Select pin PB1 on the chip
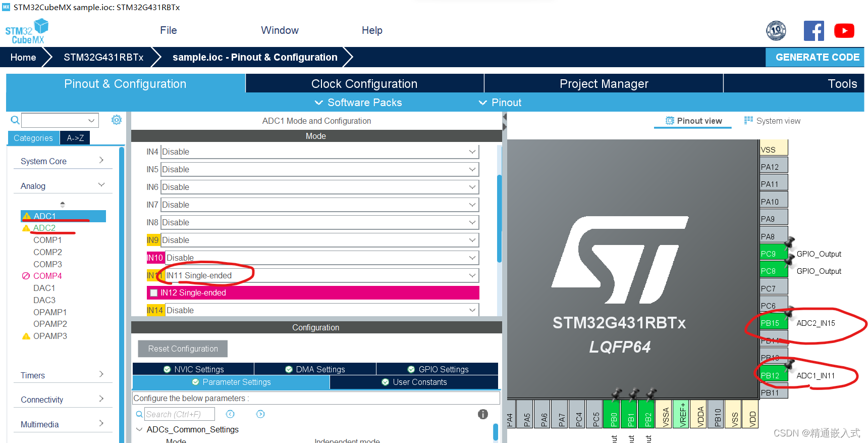Viewport: 868px width, 443px height. (630, 414)
